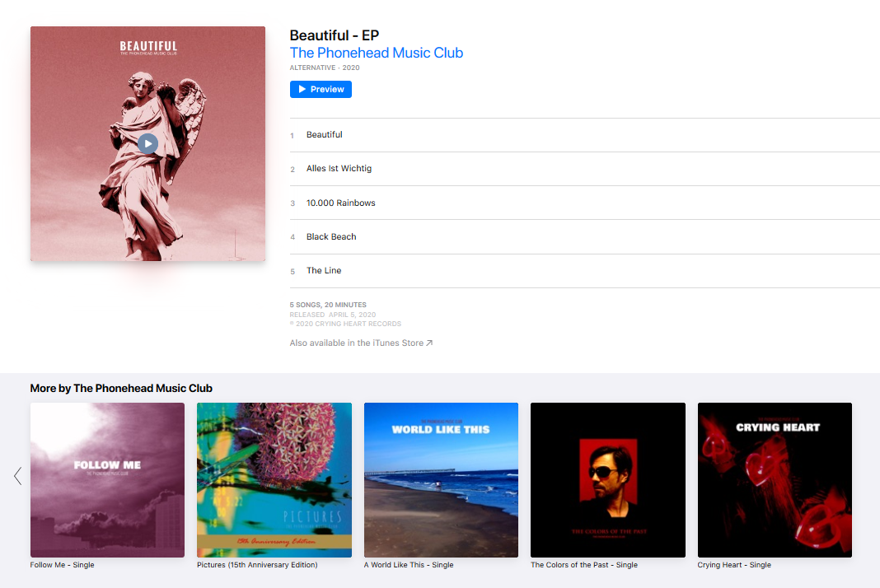Open the World Like This cover art
Image resolution: width=880 pixels, height=588 pixels.
tap(441, 480)
